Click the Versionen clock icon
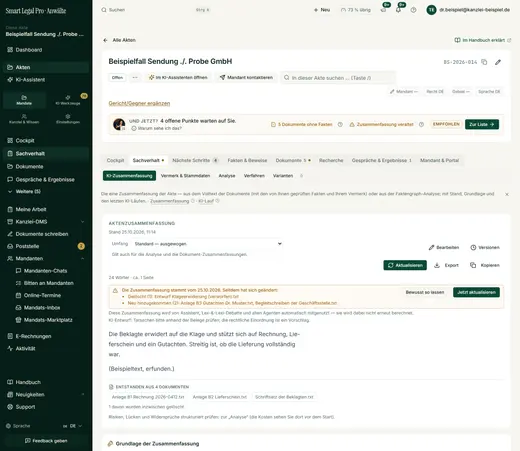520x451 pixels. pyautogui.click(x=473, y=247)
